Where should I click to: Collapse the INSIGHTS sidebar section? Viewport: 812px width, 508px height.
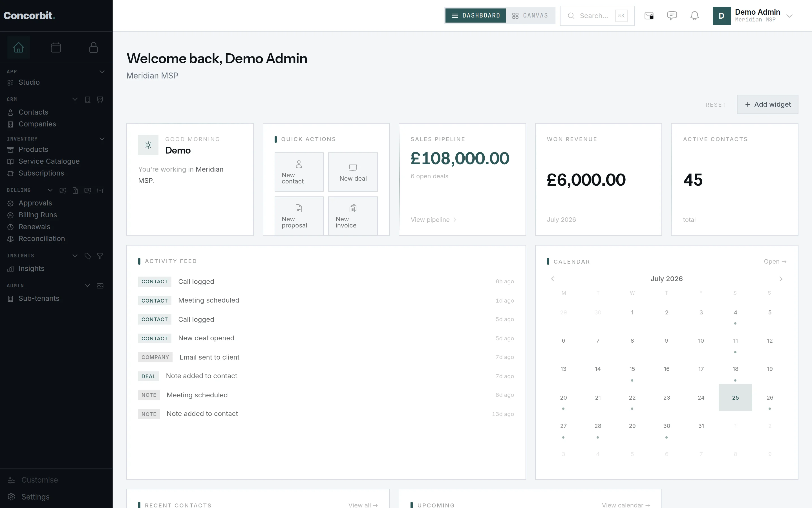(x=75, y=256)
